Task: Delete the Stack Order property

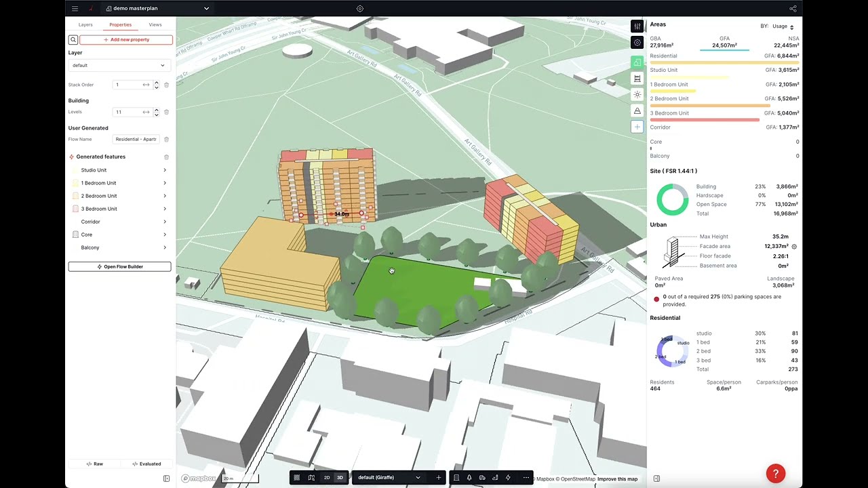Action: click(x=166, y=85)
